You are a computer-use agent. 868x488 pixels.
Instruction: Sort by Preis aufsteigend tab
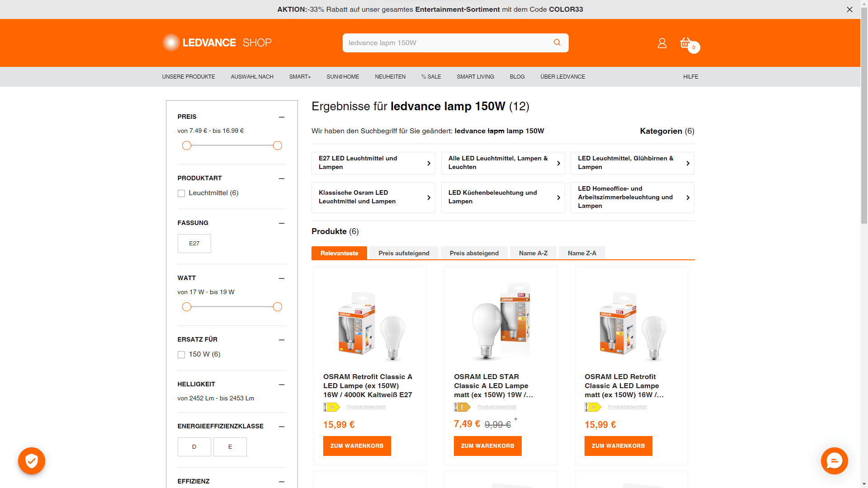tap(404, 253)
